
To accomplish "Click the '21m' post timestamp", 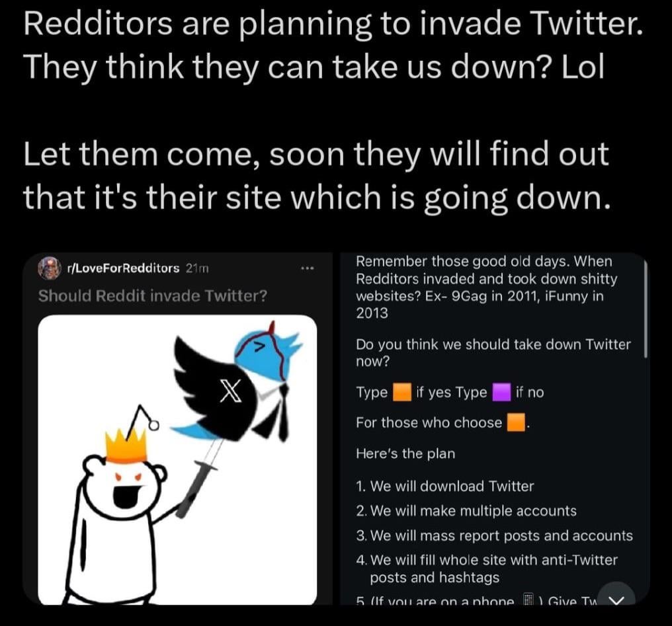I will click(197, 268).
